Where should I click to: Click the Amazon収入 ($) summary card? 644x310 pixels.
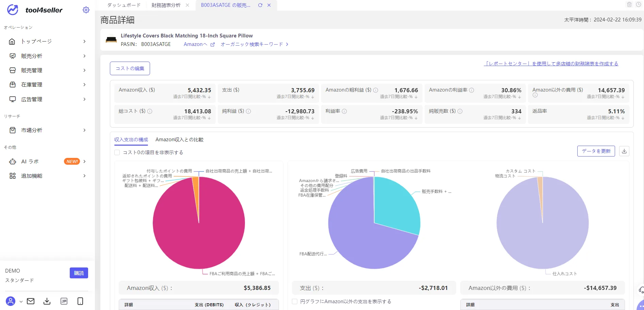(x=165, y=93)
